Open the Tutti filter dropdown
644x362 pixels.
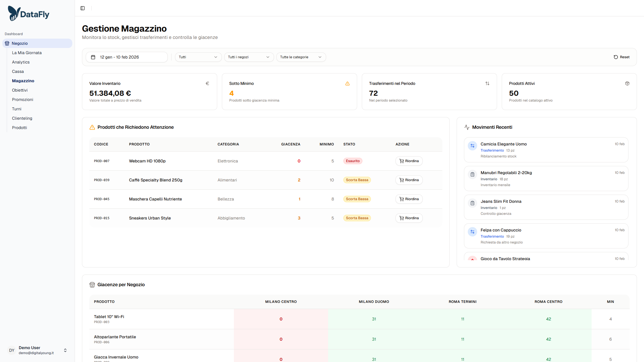point(198,57)
